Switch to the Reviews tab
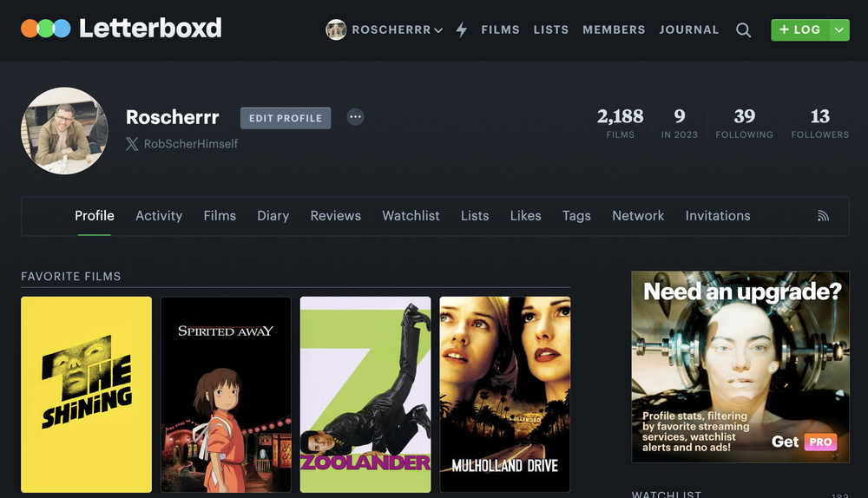The width and height of the screenshot is (868, 498). (x=335, y=216)
